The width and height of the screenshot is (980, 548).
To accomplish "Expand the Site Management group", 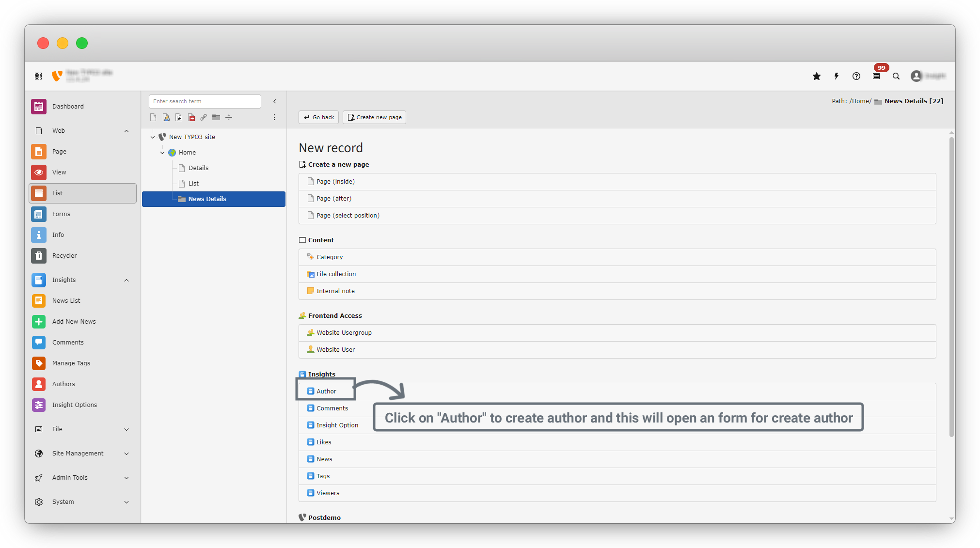I will pyautogui.click(x=126, y=454).
